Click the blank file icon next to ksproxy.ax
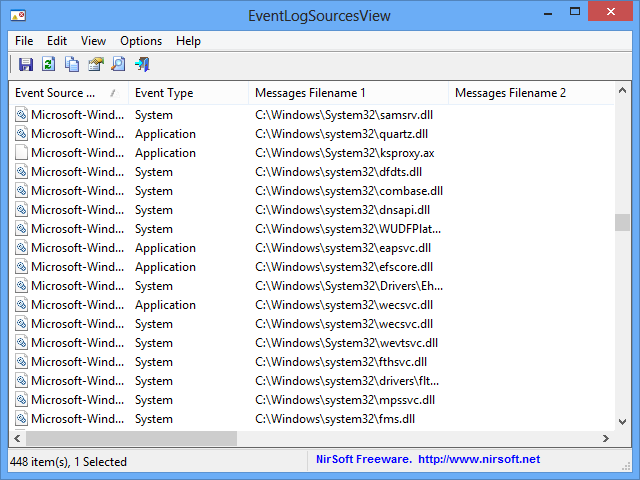640x480 pixels. click(21, 153)
